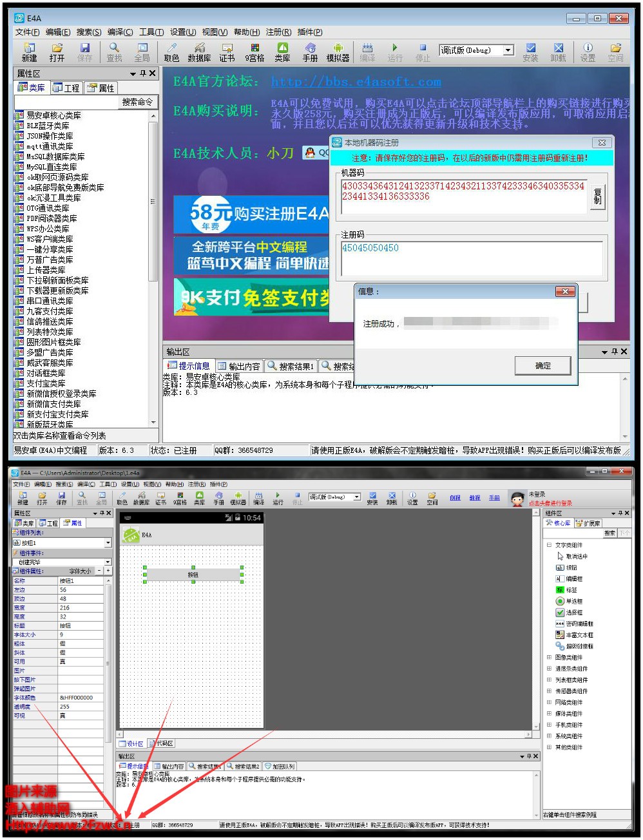This screenshot has height=840, width=643.
Task: Click 字体颜色 value &HFF000000 in properties
Action: click(x=81, y=698)
